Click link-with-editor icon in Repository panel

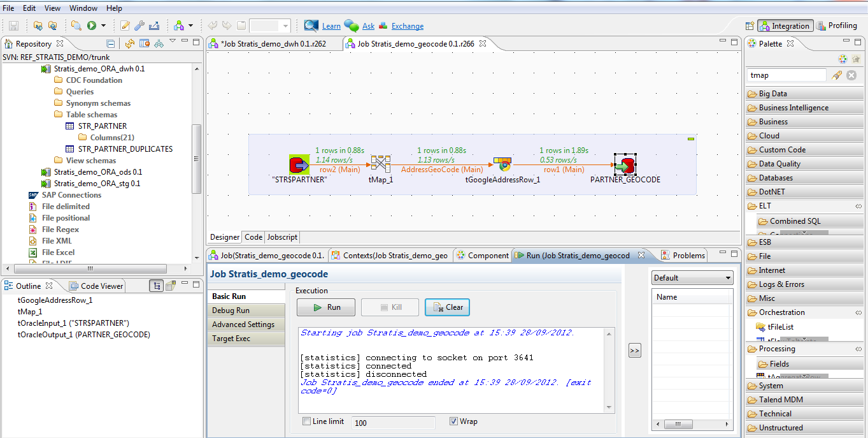[x=159, y=43]
